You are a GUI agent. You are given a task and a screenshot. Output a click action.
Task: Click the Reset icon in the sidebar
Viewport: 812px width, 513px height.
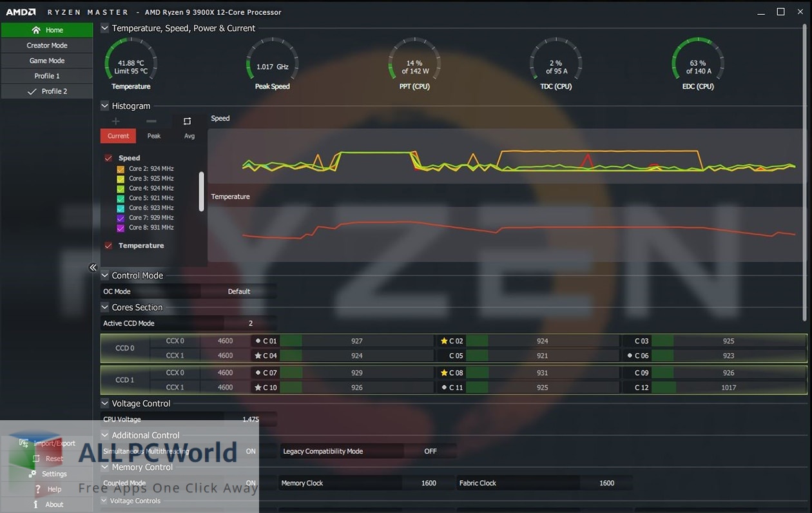pos(36,459)
